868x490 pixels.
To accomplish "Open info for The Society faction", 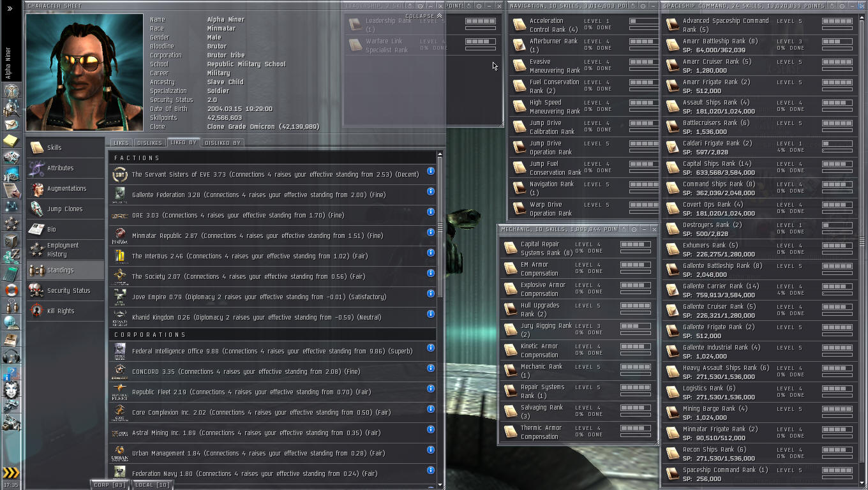I will (431, 273).
